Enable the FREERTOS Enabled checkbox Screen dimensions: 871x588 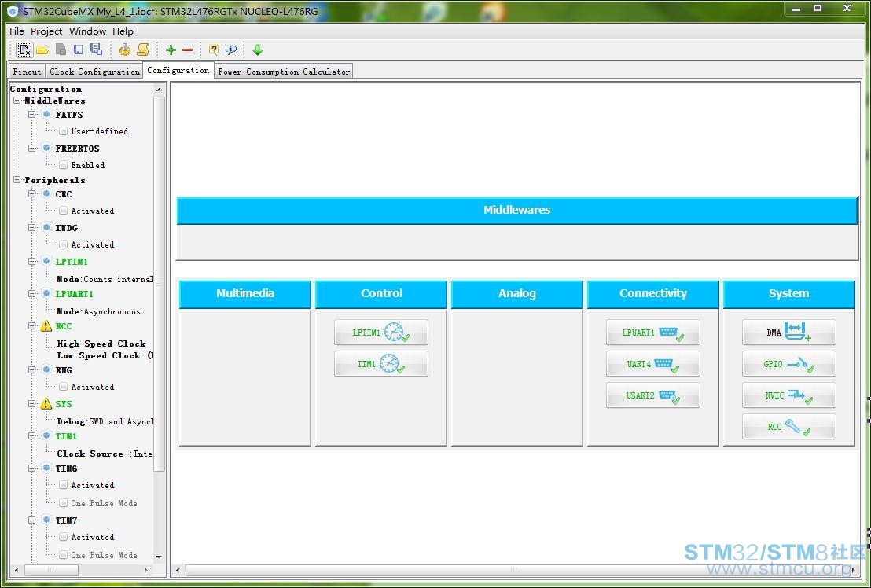(64, 165)
